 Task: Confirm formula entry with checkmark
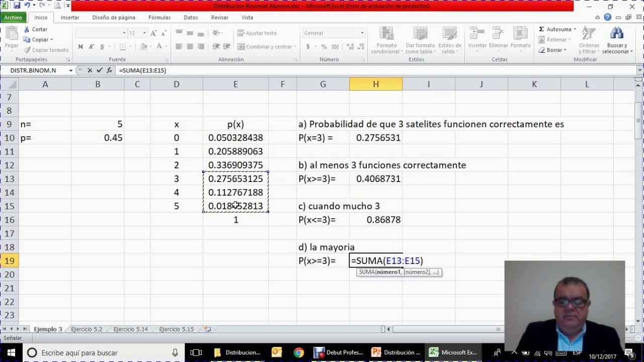99,70
